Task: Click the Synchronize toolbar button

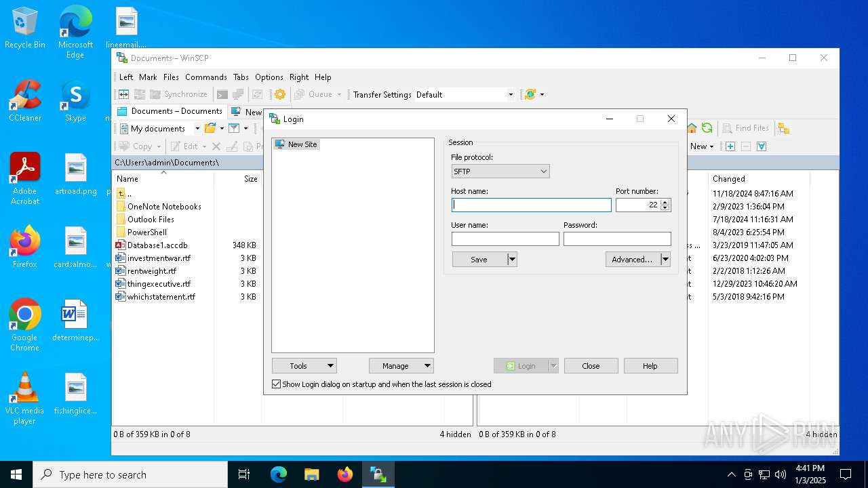Action: [178, 94]
